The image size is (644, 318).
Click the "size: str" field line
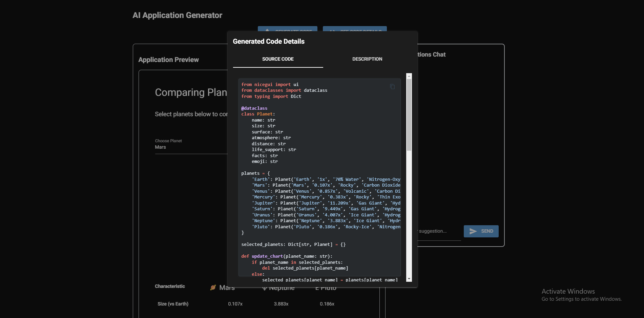[264, 126]
